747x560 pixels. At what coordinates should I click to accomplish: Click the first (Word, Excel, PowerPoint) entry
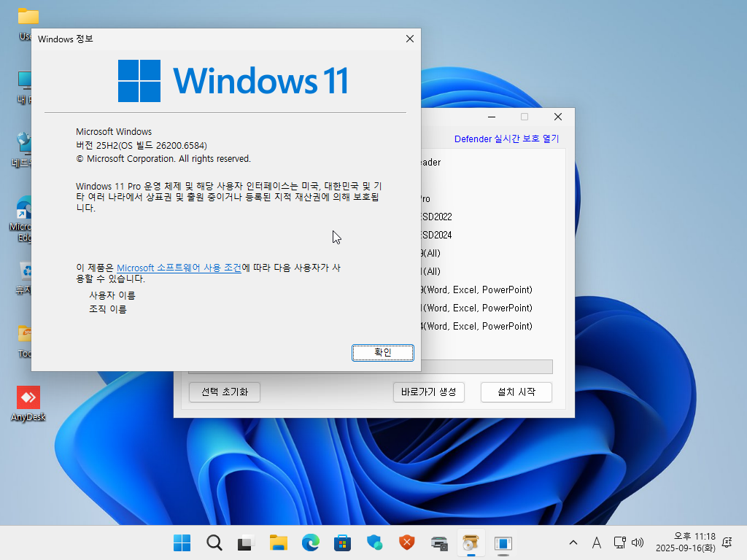tap(477, 289)
